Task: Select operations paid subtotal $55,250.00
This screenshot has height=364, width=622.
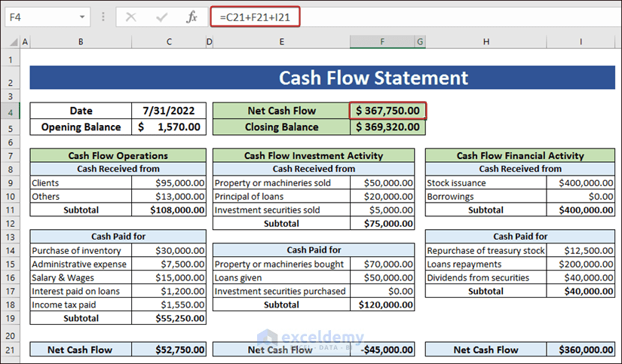Action: (169, 318)
